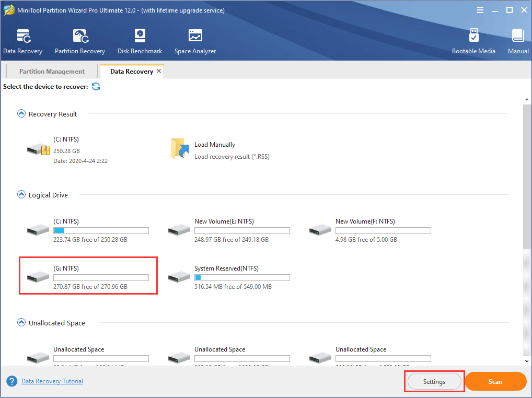This screenshot has width=532, height=398.
Task: Click "Date: 2020-4-24 2:22" text
Action: click(x=80, y=161)
